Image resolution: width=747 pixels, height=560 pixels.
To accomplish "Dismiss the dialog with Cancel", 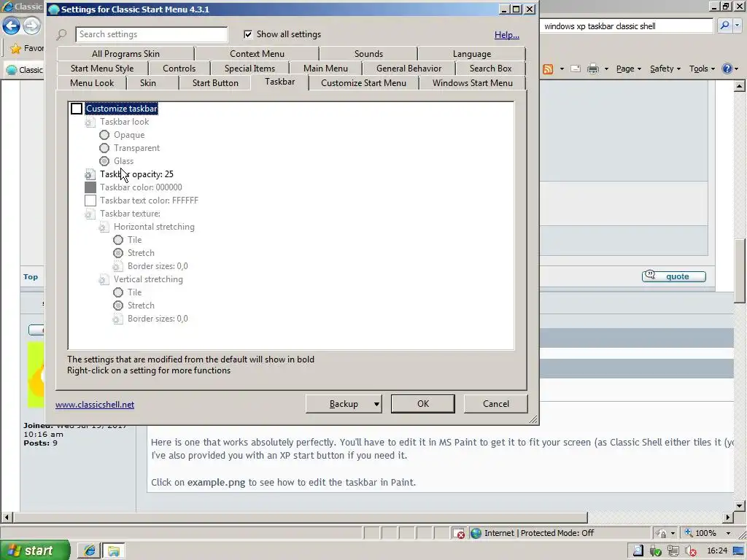I will coord(496,404).
